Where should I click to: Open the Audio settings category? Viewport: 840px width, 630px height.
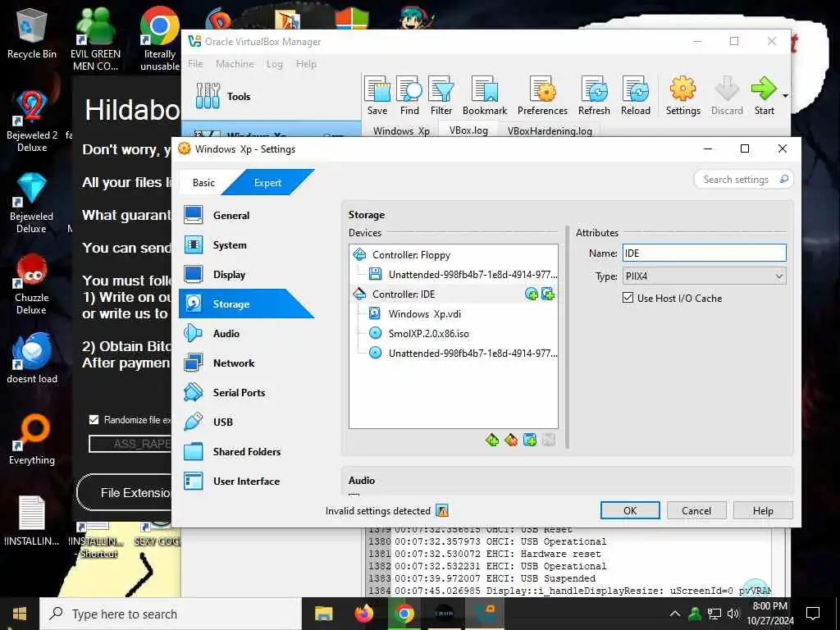(246, 333)
